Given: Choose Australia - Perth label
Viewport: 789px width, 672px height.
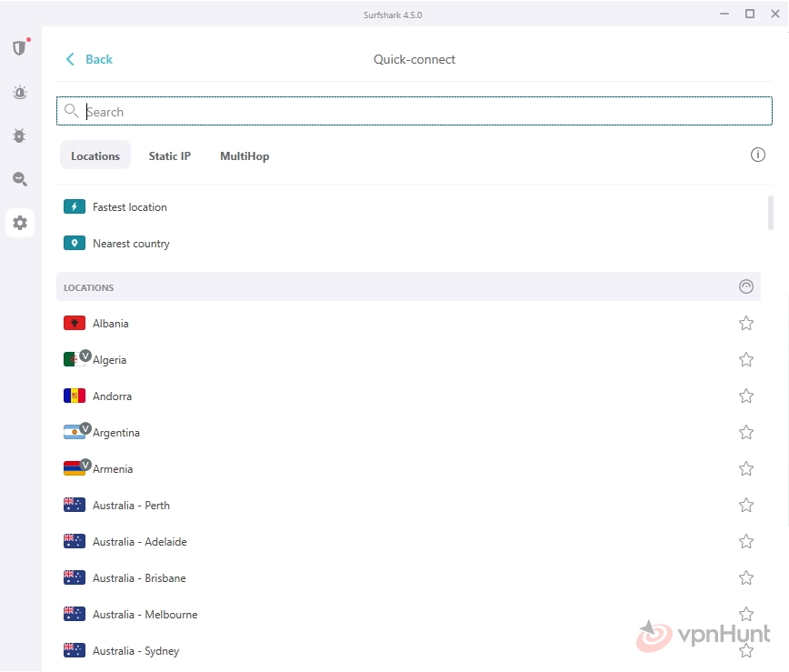Looking at the screenshot, I should [x=131, y=506].
